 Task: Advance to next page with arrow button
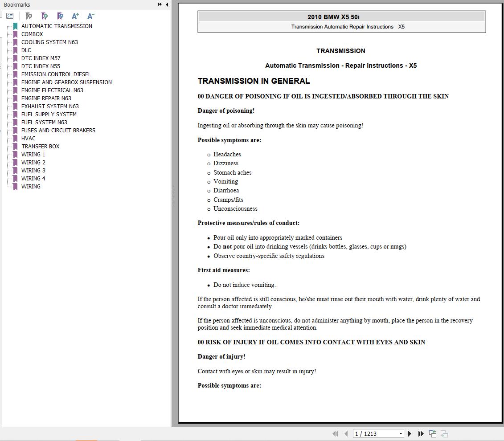point(410,433)
